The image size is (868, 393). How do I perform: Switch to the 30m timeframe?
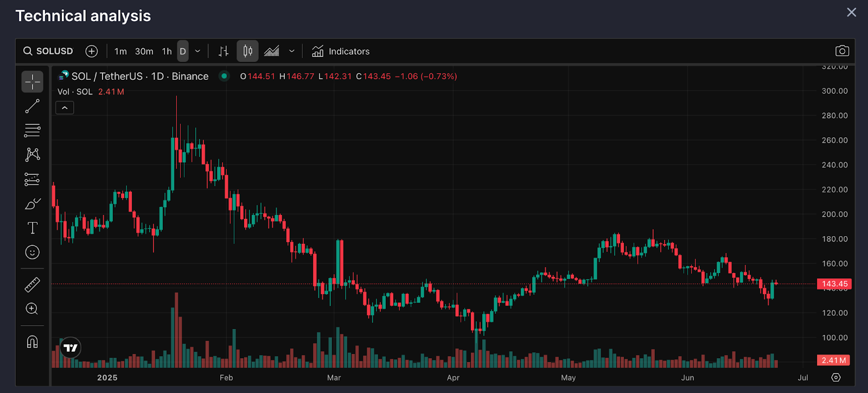(144, 51)
